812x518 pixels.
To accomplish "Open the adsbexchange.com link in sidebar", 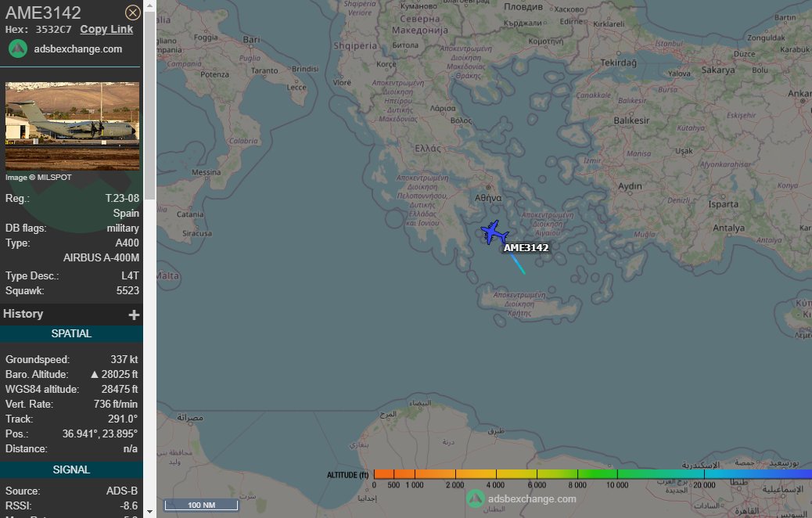I will click(x=77, y=49).
